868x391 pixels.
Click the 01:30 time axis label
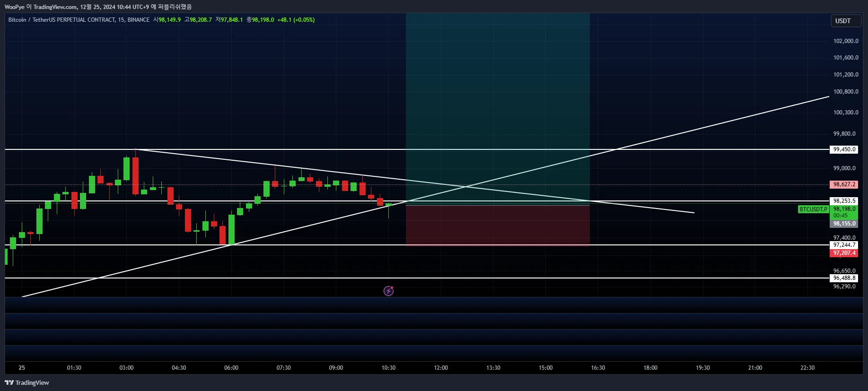point(74,368)
